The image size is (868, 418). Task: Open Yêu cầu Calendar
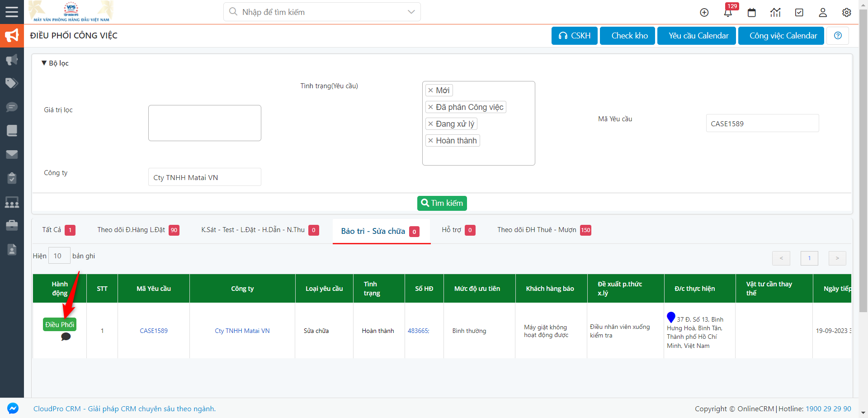(x=697, y=36)
